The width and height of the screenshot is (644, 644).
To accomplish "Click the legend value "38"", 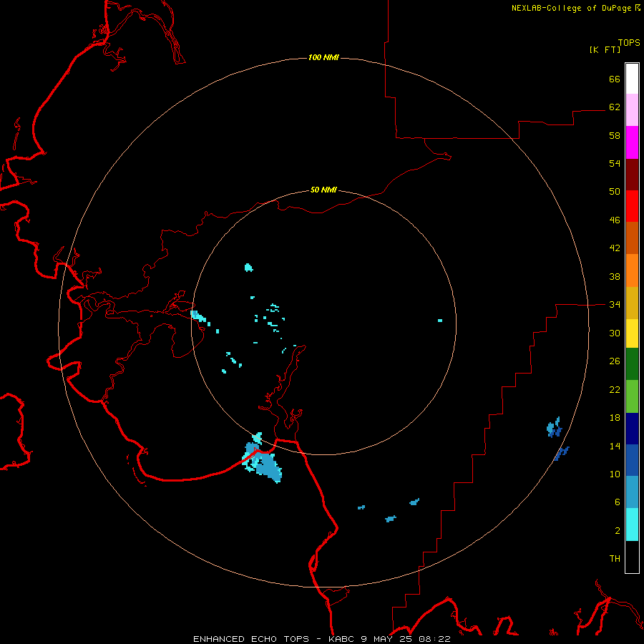I will coord(615,276).
